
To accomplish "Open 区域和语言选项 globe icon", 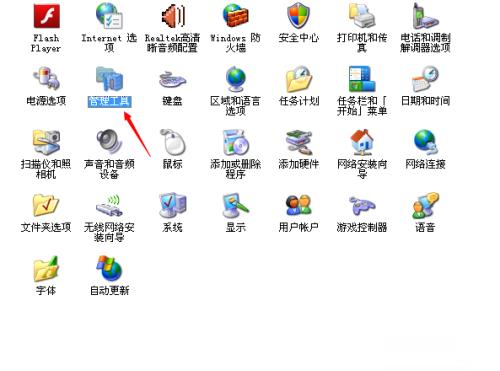I will (x=236, y=79).
